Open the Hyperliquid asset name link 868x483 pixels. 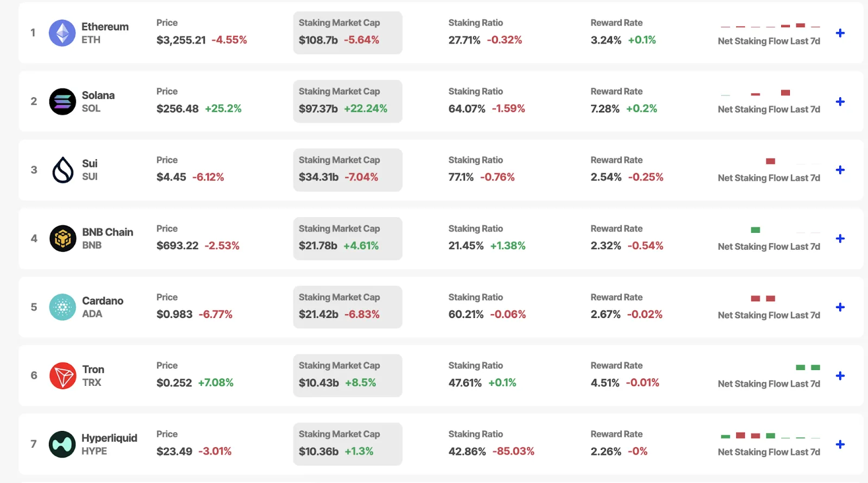pyautogui.click(x=109, y=438)
